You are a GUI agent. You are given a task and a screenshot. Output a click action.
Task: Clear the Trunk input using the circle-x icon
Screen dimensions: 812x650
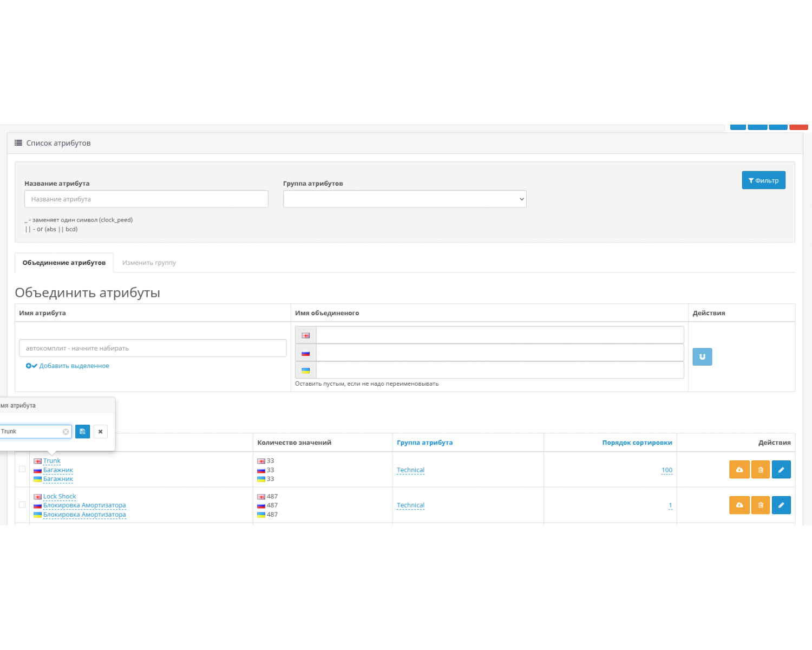coord(66,431)
